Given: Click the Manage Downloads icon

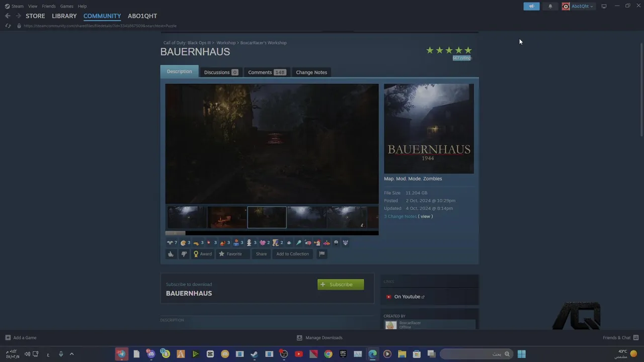Looking at the screenshot, I should (x=299, y=338).
